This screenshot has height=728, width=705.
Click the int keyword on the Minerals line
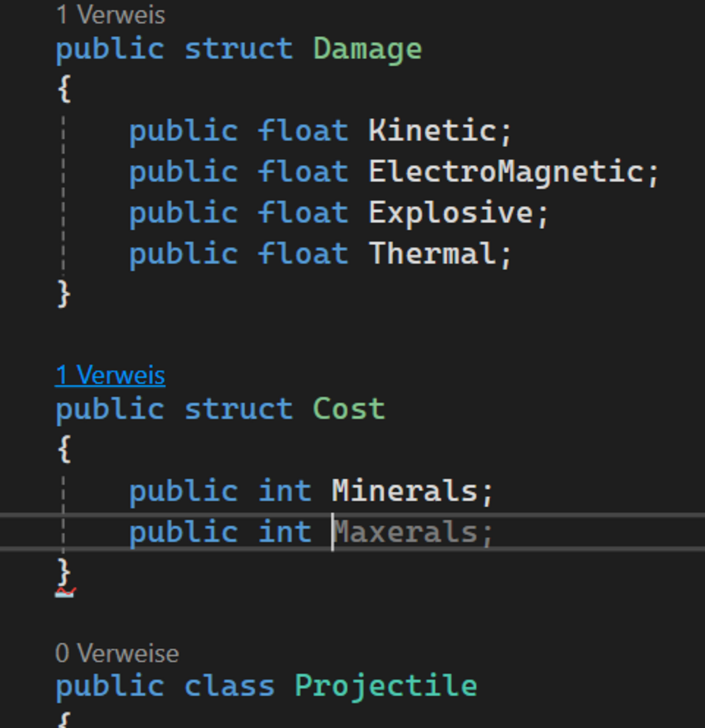[x=285, y=491]
